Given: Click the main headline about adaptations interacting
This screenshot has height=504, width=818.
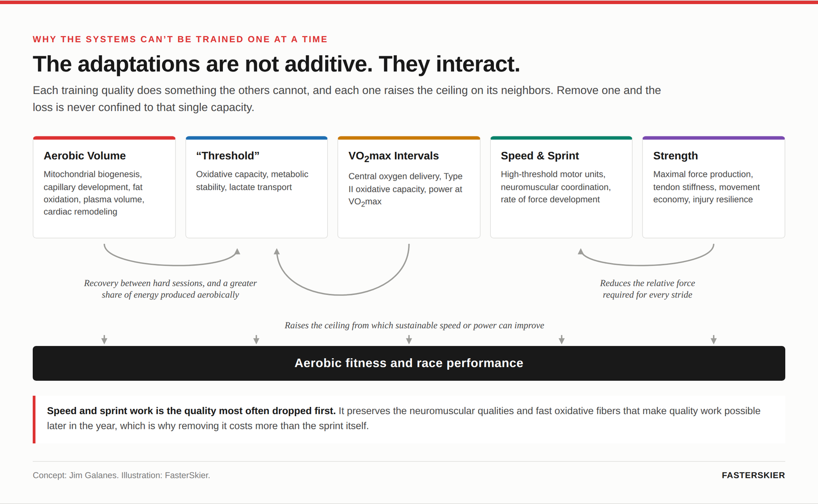Looking at the screenshot, I should pyautogui.click(x=276, y=64).
